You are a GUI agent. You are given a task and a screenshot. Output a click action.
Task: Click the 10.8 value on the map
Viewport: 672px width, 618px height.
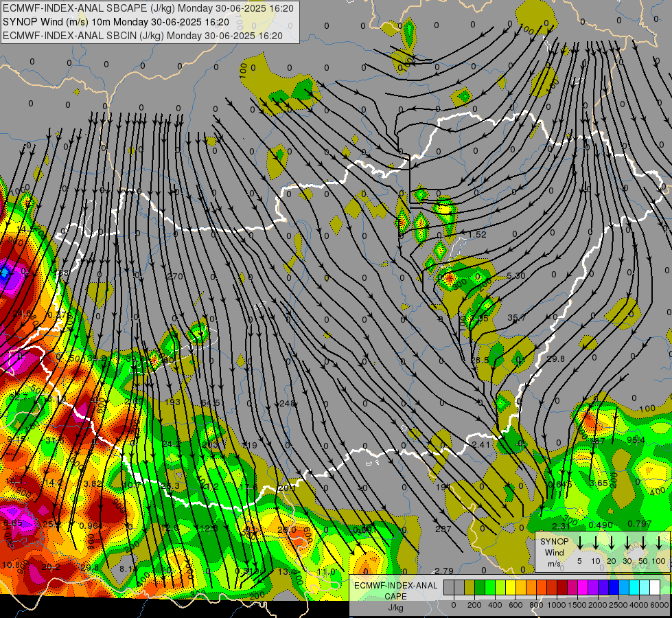point(11,565)
